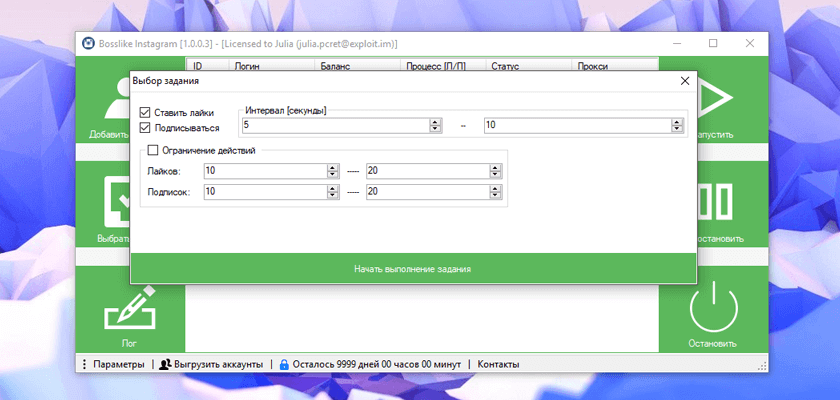Image resolution: width=840 pixels, height=400 pixels.
Task: Adjust Лайков maximum spinner arrows
Action: point(496,171)
